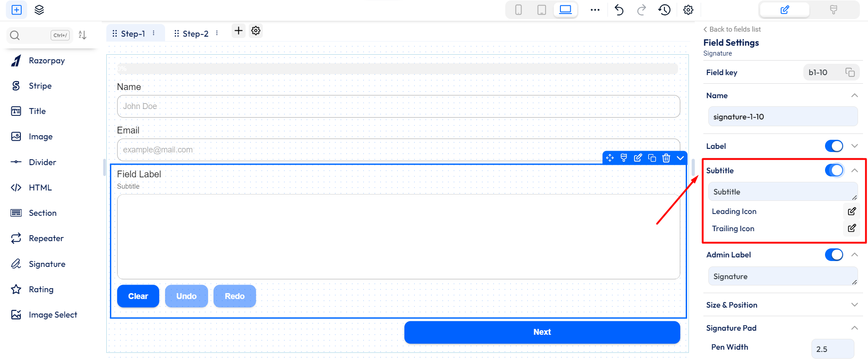Delete the selected signature field via trash icon

(666, 158)
